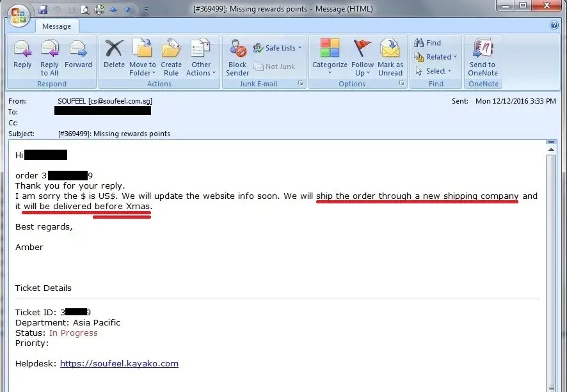Screen dimensions: 567x392
Task: Click the scrollbar up arrow
Action: click(551, 150)
